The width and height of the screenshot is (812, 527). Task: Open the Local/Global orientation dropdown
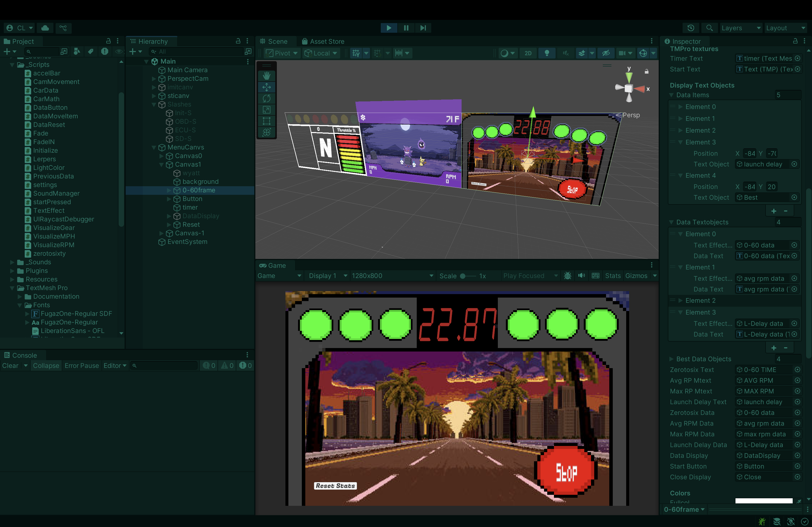pos(321,53)
